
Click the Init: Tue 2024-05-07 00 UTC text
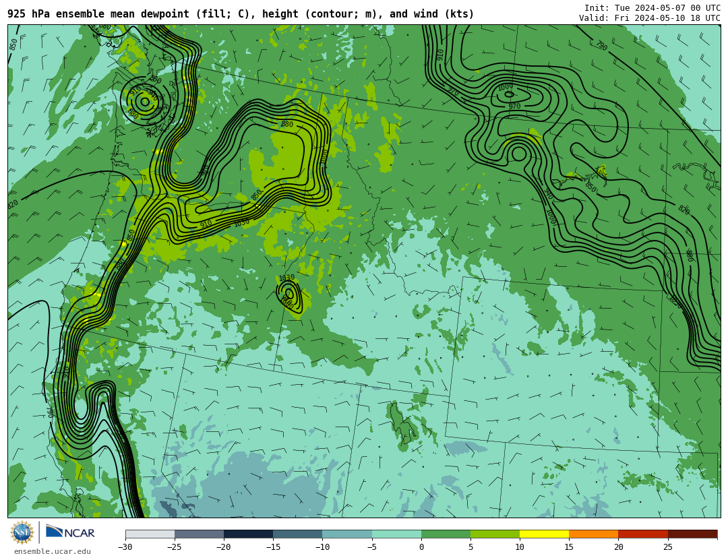(x=653, y=8)
